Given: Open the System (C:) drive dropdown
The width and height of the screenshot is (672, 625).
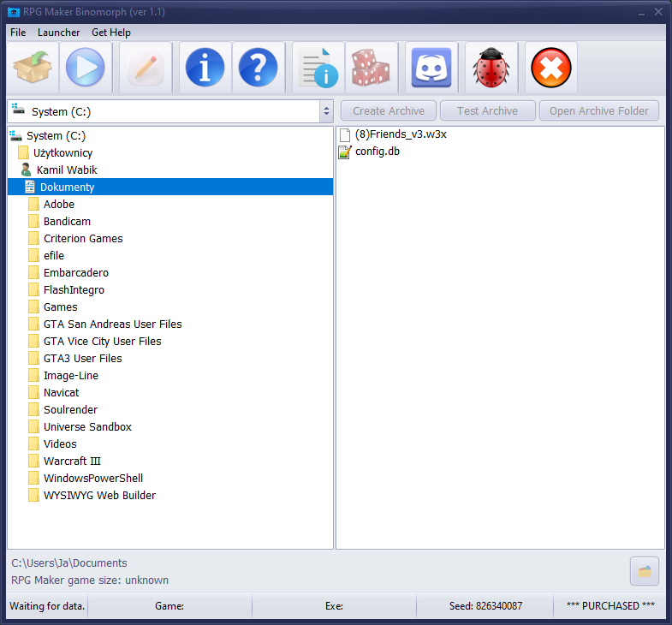Looking at the screenshot, I should (x=170, y=111).
